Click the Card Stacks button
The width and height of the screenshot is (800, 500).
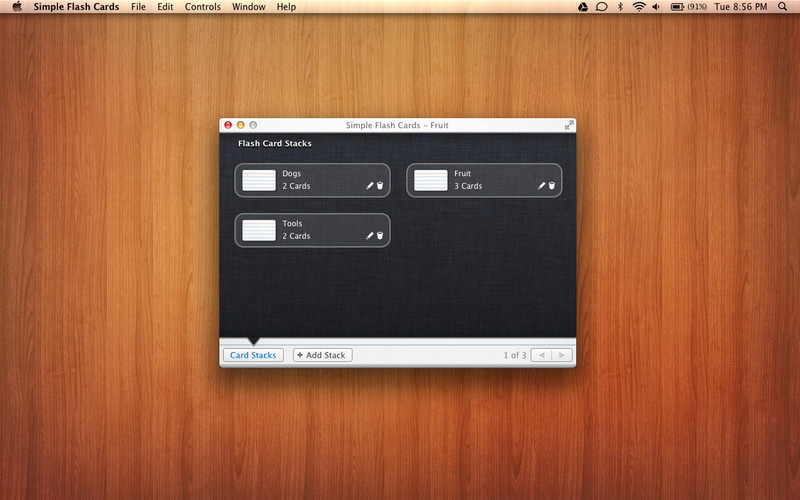[x=253, y=355]
